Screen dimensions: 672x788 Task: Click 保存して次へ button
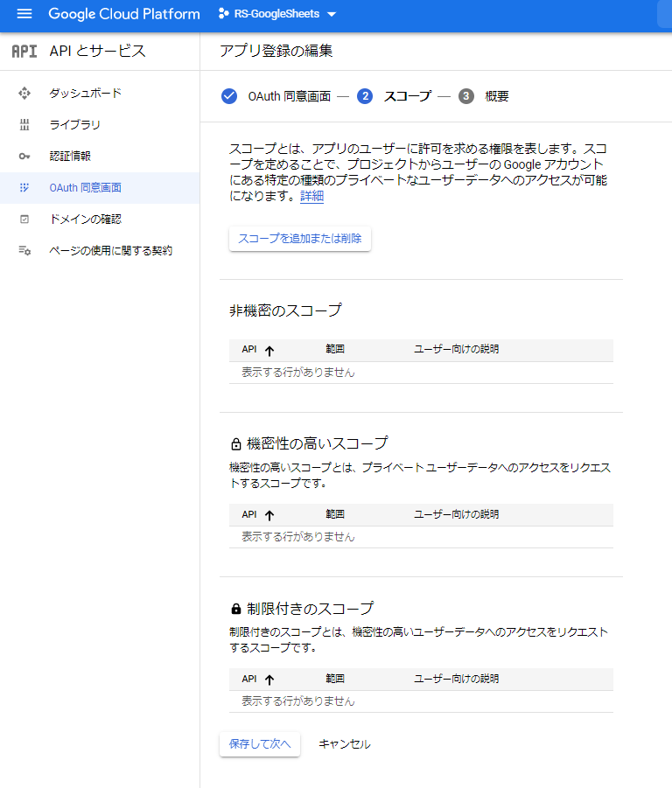click(260, 743)
